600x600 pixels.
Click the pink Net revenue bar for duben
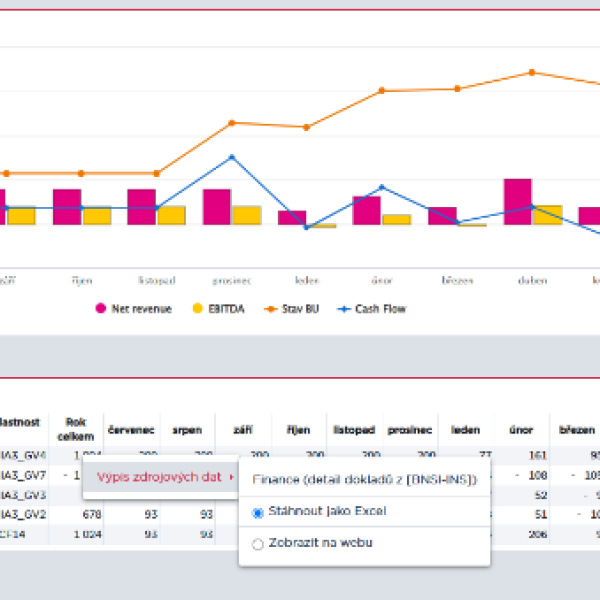[517, 201]
